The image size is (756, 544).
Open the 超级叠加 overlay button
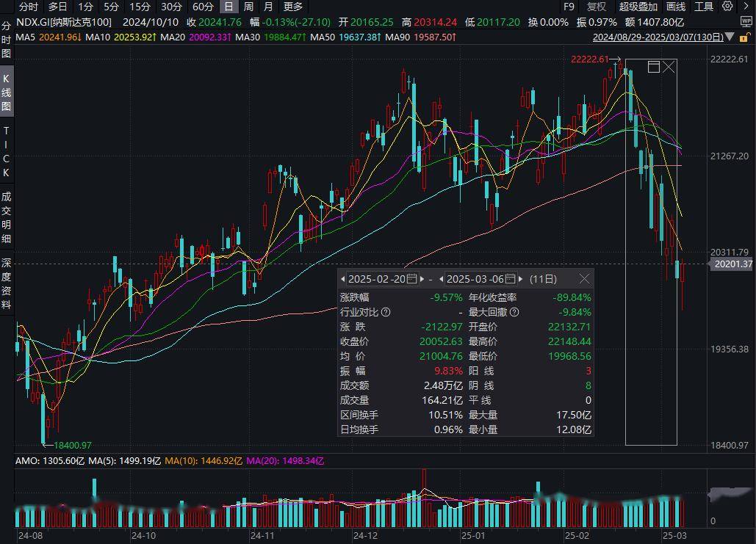click(x=638, y=7)
